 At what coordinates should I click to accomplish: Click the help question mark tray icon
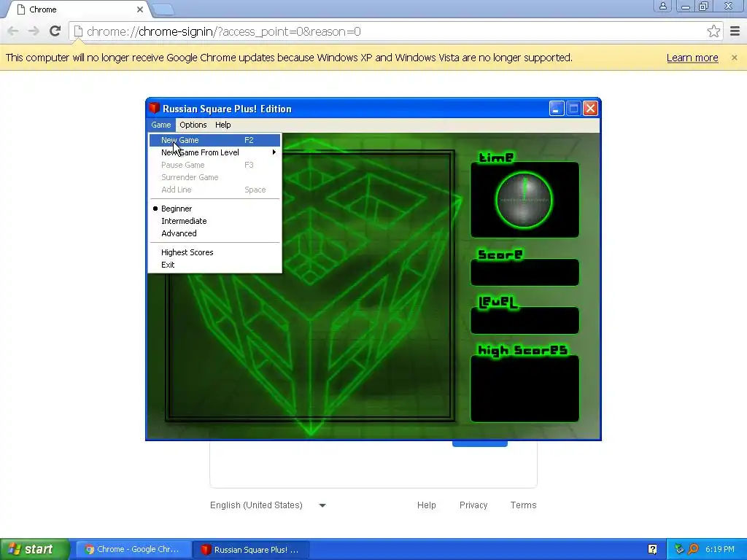652,549
